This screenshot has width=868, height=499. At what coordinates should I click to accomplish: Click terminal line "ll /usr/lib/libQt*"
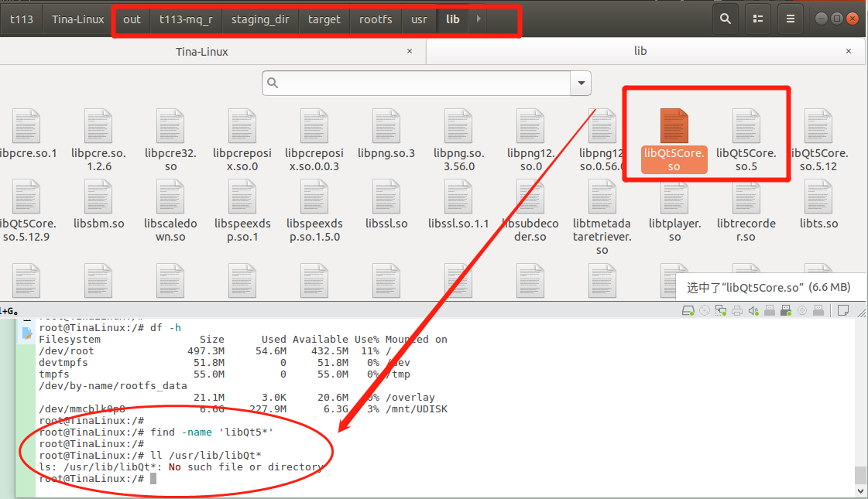206,456
